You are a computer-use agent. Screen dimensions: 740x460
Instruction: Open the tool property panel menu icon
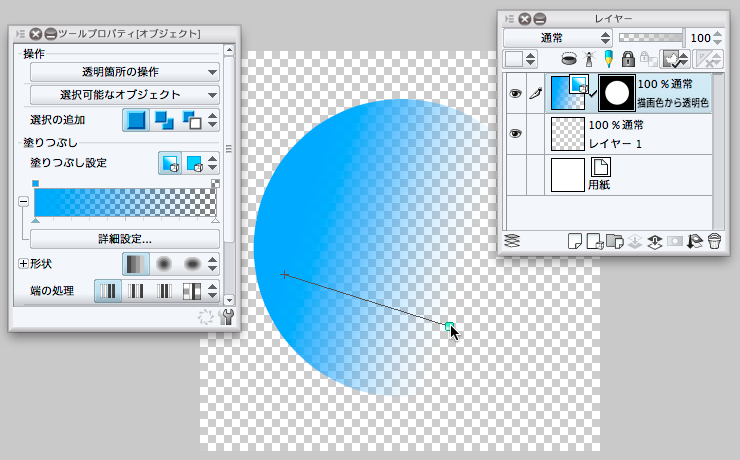click(x=20, y=34)
